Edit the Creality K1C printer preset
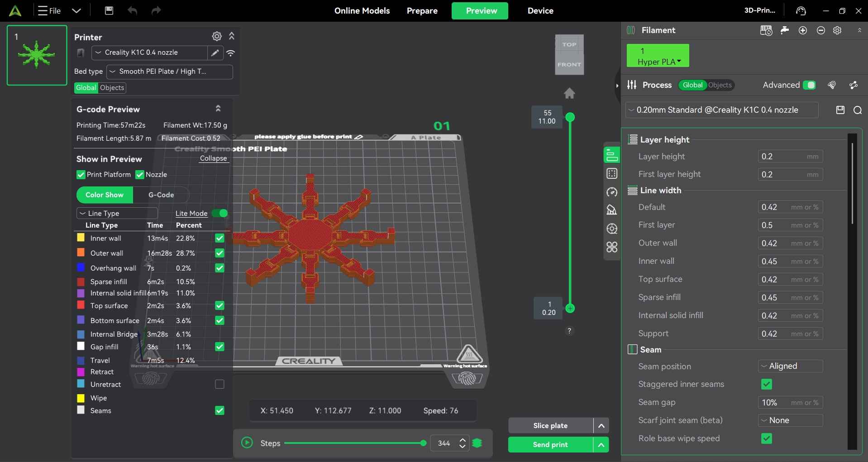The image size is (868, 462). point(215,53)
